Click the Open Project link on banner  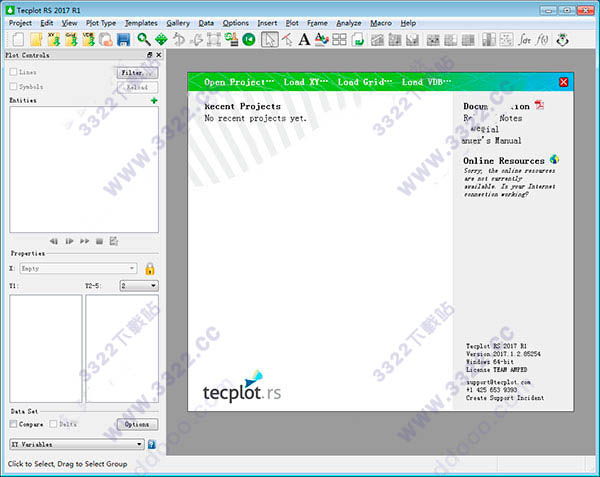click(239, 82)
